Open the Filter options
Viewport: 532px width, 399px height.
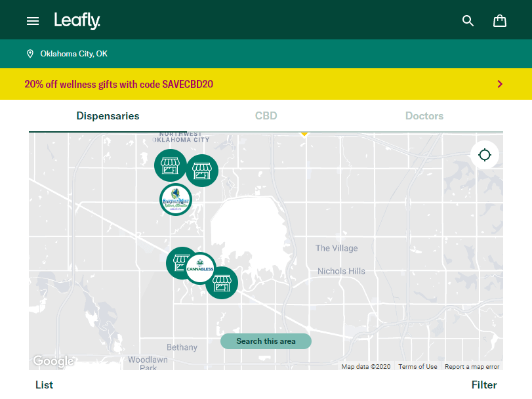484,385
